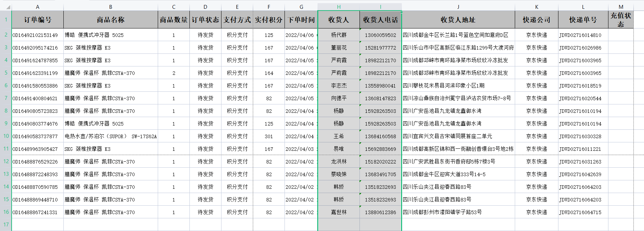
Task: Select column M header
Action: (621, 7)
